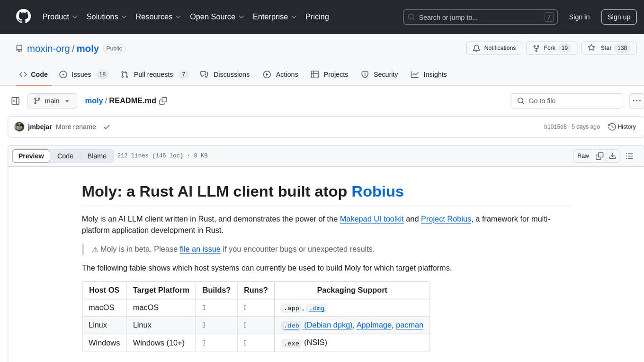Viewport: 644px width, 362px height.
Task: Switch to the Pull requests tab
Action: click(x=154, y=74)
